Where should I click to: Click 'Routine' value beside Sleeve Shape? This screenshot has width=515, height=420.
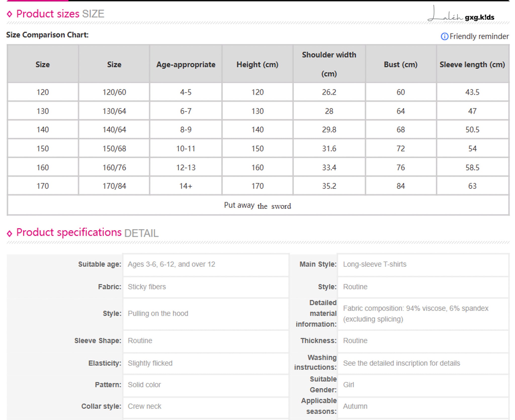(x=140, y=341)
